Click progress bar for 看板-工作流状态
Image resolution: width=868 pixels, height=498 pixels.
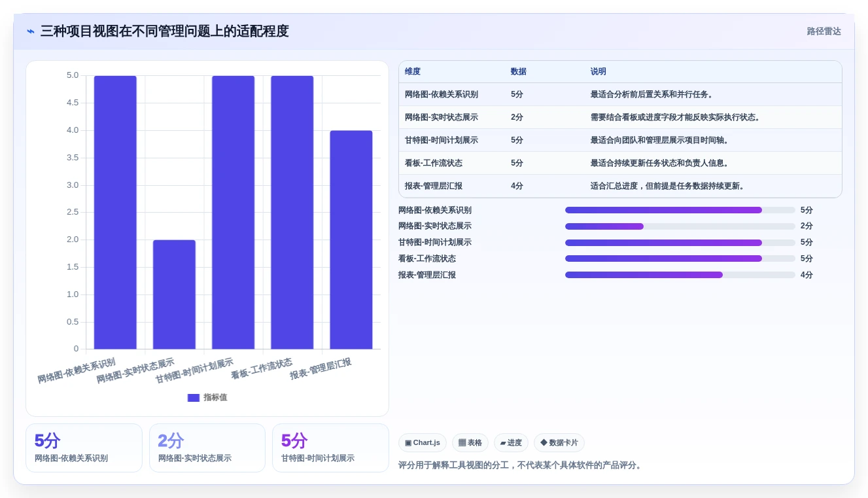point(680,258)
